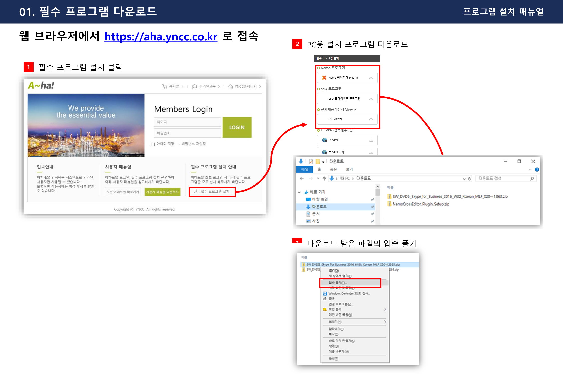Collapse the 바로 가기 tree node
Image resolution: width=563 pixels, height=392 pixels.
click(x=299, y=192)
